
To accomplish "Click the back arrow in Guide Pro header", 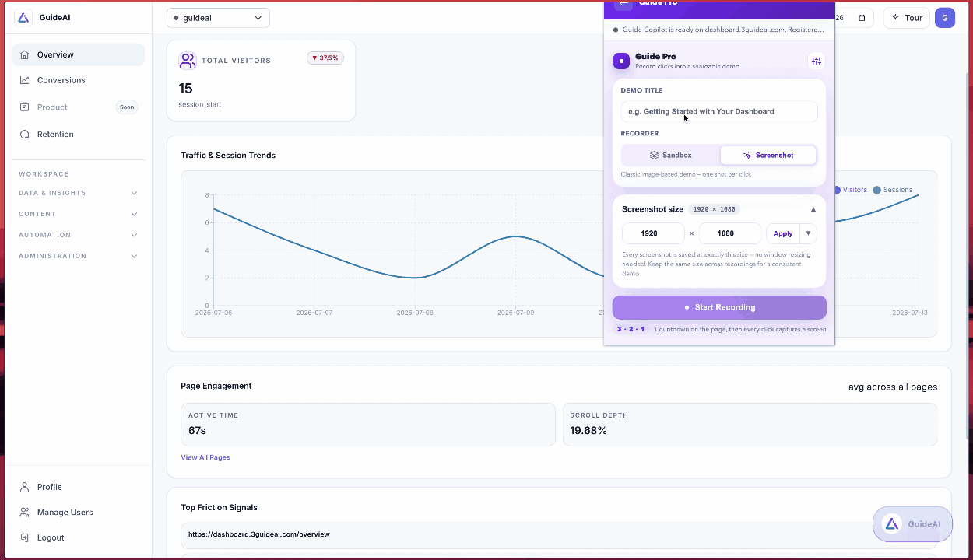I will (623, 4).
